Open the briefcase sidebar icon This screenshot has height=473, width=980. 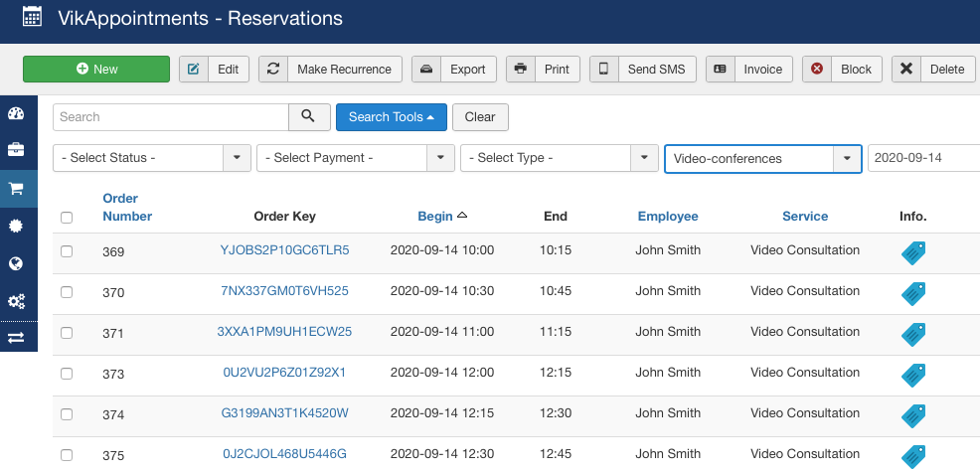[x=16, y=151]
